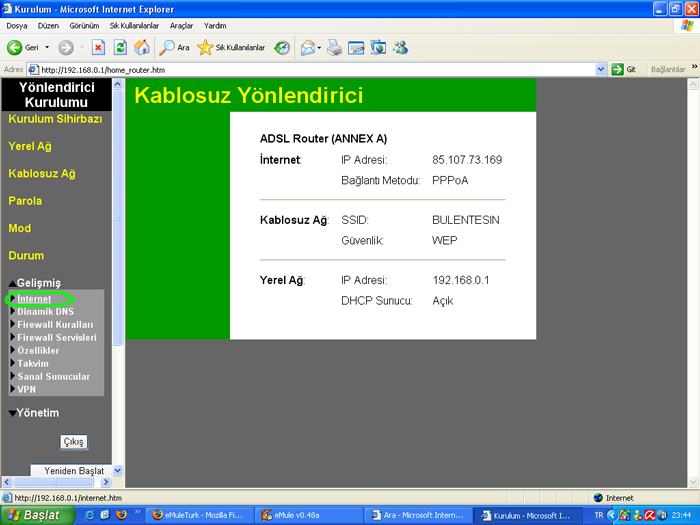Click the history clock icon in the toolbar

pyautogui.click(x=282, y=47)
